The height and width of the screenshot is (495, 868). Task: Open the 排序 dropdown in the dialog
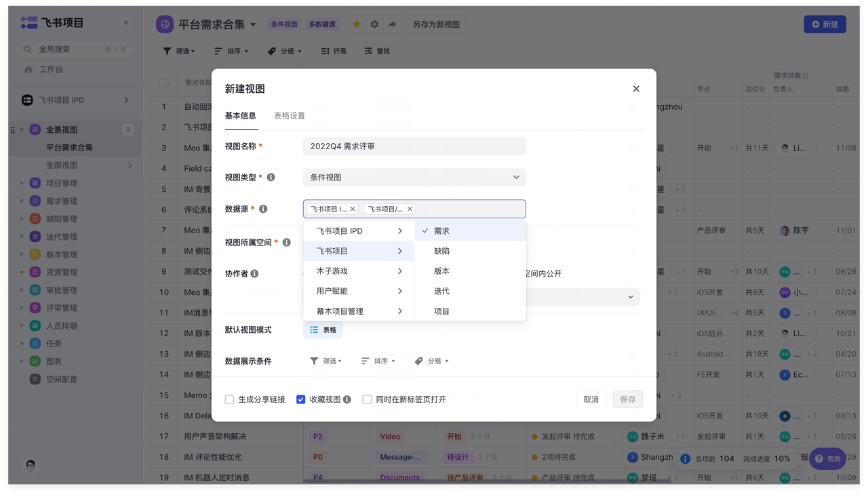coord(378,361)
